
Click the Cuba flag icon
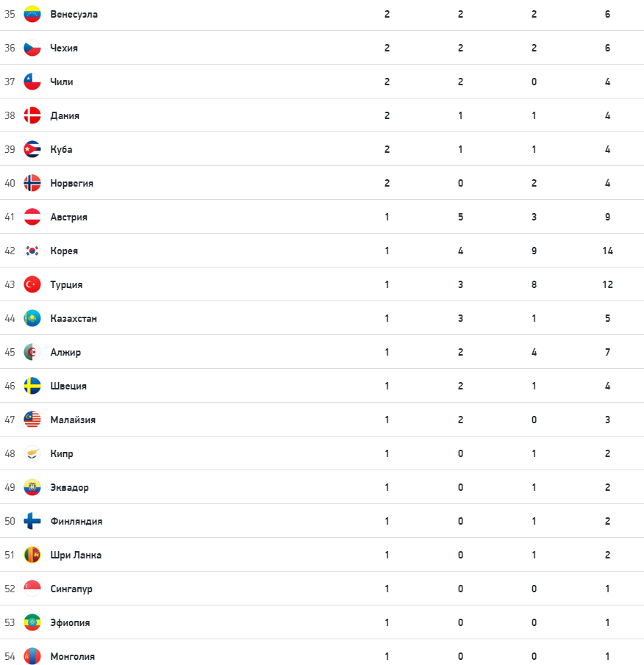click(32, 149)
